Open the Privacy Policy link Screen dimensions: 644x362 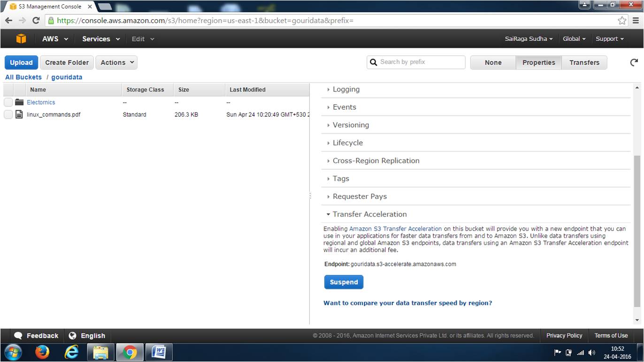pos(564,336)
